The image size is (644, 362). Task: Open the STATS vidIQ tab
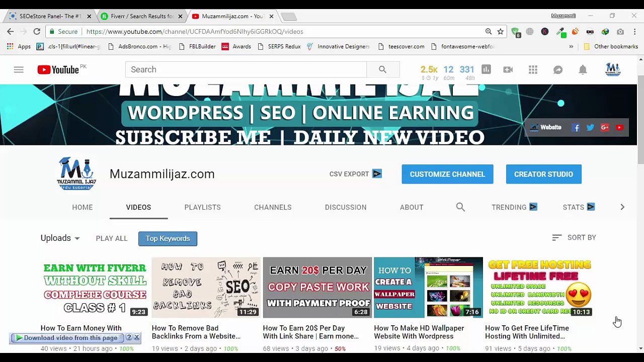pos(579,207)
